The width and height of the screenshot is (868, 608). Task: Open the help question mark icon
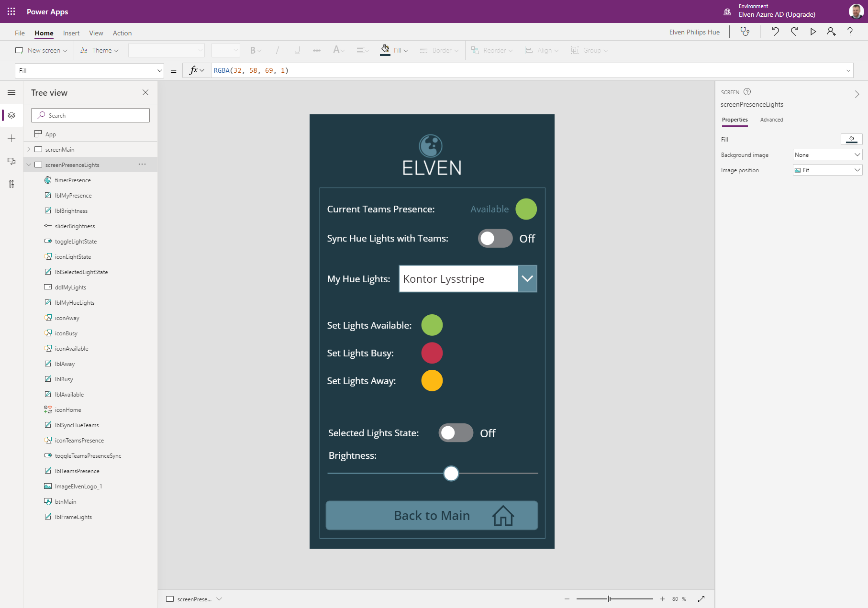[x=850, y=32]
